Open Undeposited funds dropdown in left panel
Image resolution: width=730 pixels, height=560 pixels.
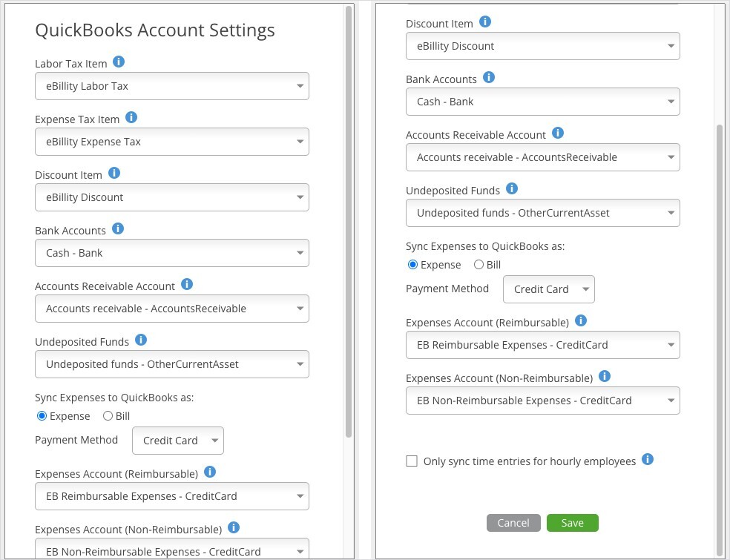point(172,364)
